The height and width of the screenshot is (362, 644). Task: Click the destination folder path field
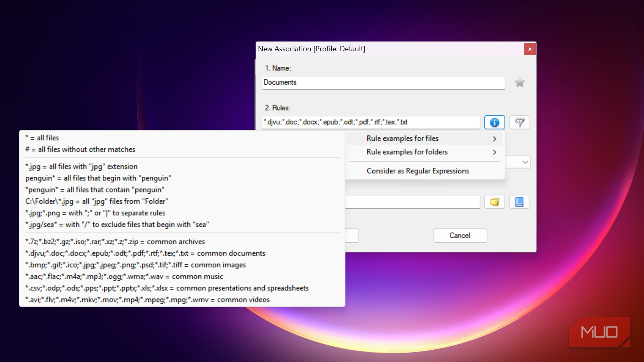tap(412, 202)
